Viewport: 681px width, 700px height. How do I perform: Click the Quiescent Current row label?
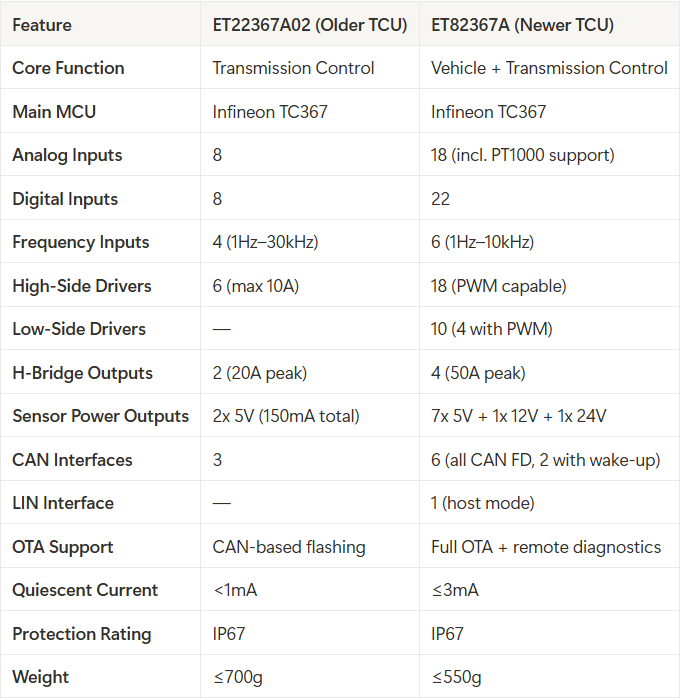pos(85,591)
